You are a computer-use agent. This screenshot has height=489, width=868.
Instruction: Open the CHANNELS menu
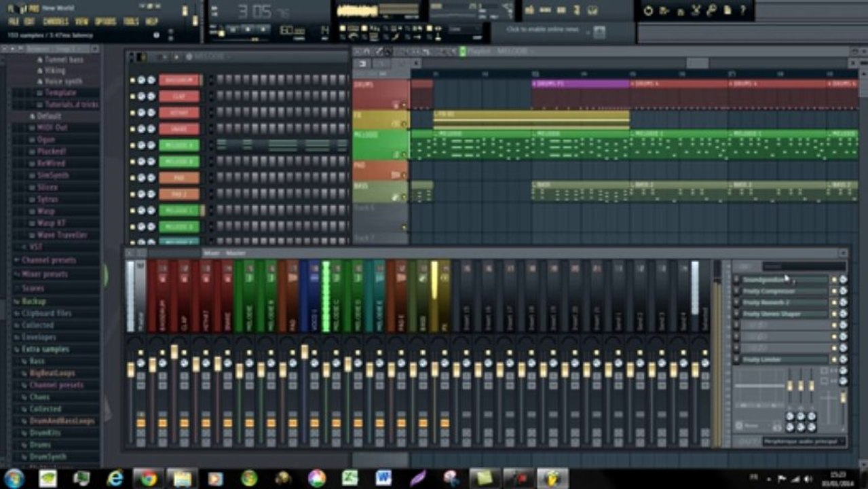pos(56,22)
